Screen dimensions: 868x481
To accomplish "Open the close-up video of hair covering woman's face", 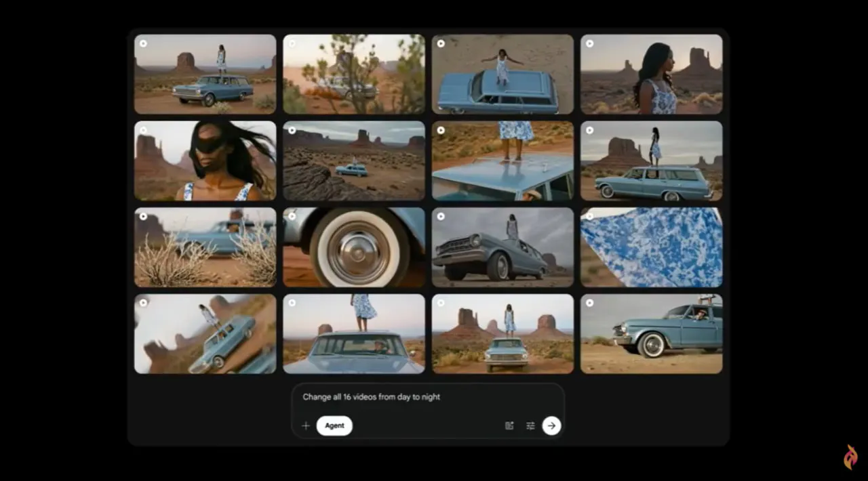I will [205, 161].
